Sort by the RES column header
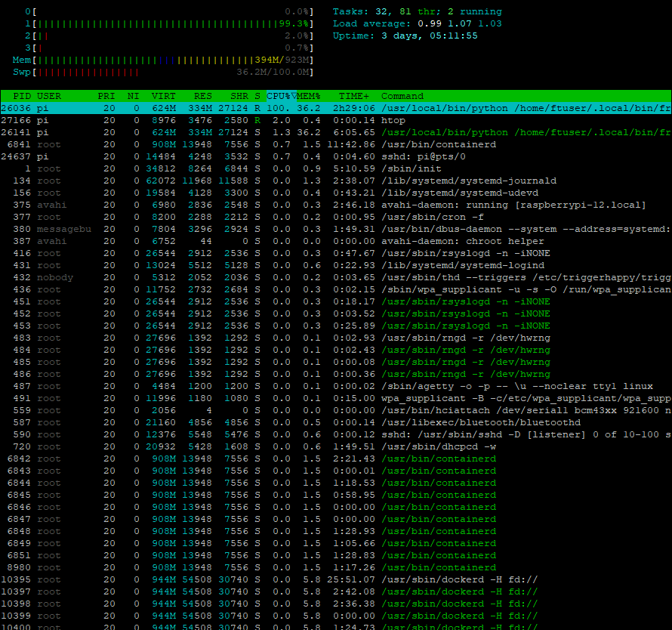Screen dimensions: 672x630 click(200, 96)
